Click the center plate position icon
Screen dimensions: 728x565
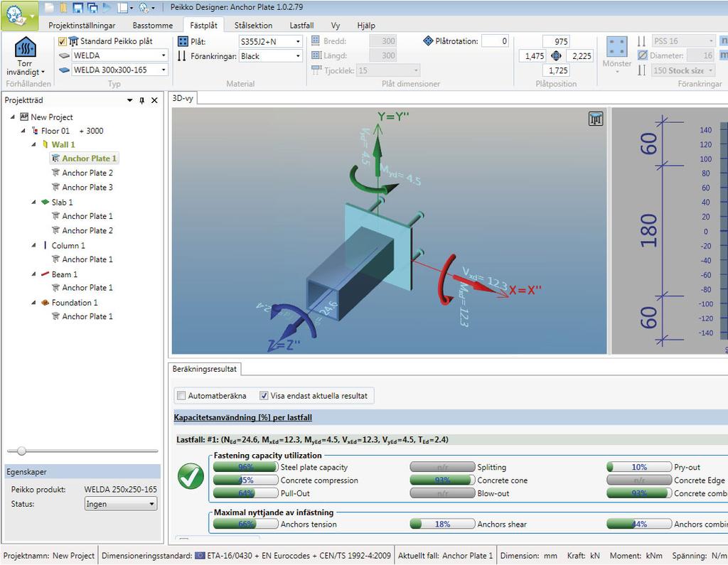556,56
